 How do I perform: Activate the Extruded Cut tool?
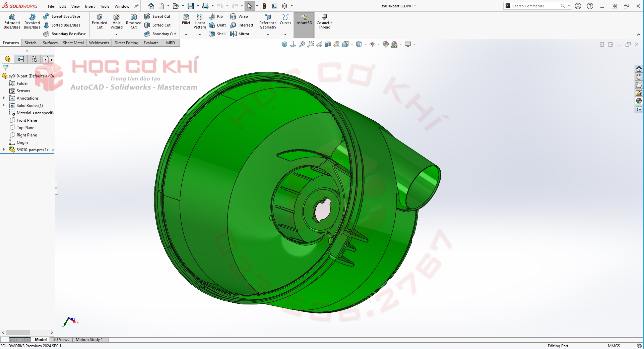100,21
